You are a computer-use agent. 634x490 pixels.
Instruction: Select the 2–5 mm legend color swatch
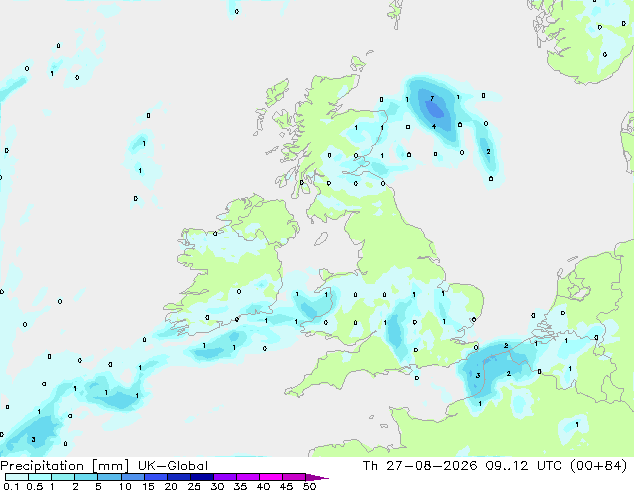coord(86,477)
